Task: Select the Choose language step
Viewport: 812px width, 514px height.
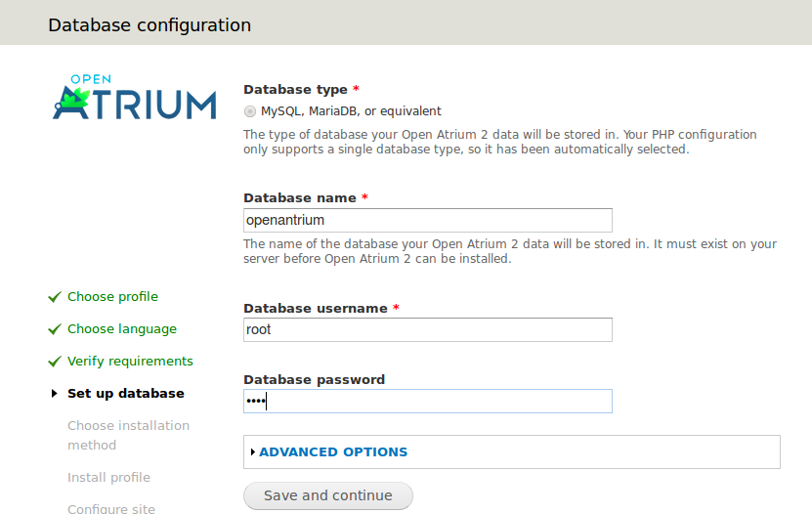Action: 122,329
